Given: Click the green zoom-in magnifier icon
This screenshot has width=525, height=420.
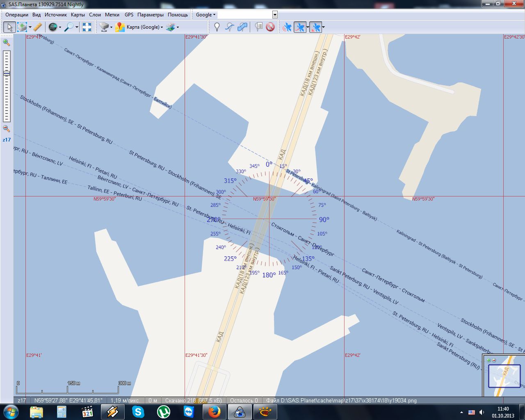Looking at the screenshot, I should point(6,42).
